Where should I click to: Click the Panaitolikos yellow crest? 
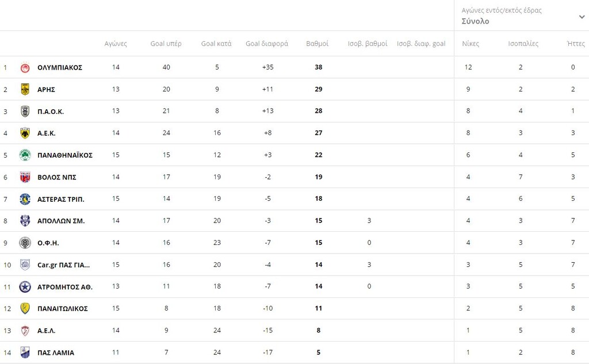point(25,309)
